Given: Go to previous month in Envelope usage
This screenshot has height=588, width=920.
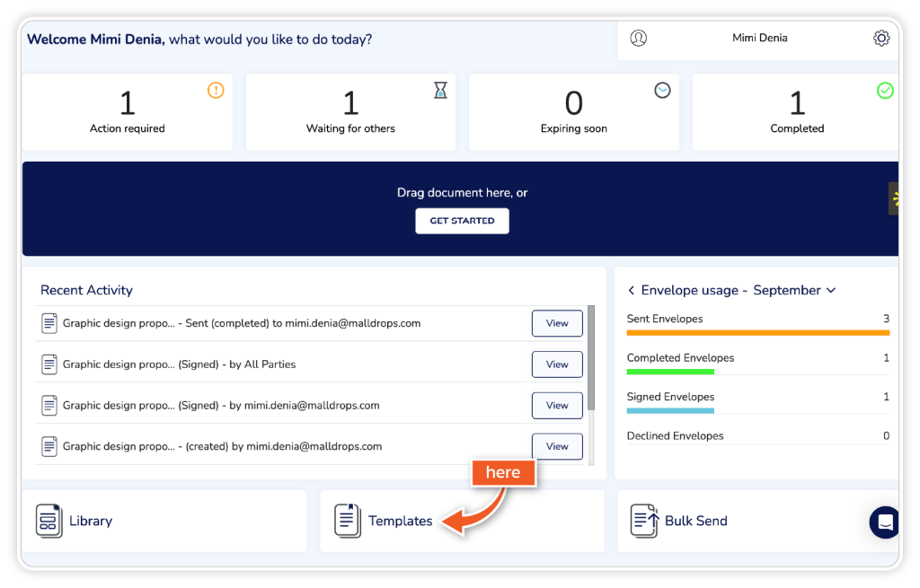Looking at the screenshot, I should tap(632, 290).
